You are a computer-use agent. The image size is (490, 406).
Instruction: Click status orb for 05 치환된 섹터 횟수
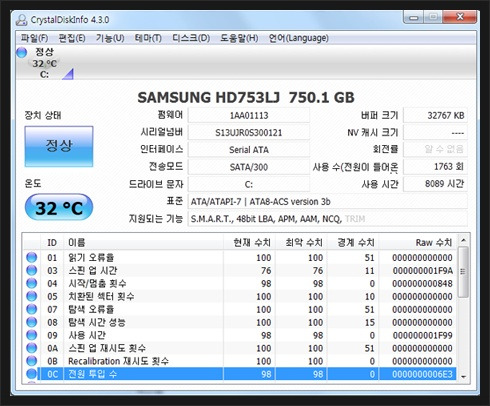click(x=32, y=296)
